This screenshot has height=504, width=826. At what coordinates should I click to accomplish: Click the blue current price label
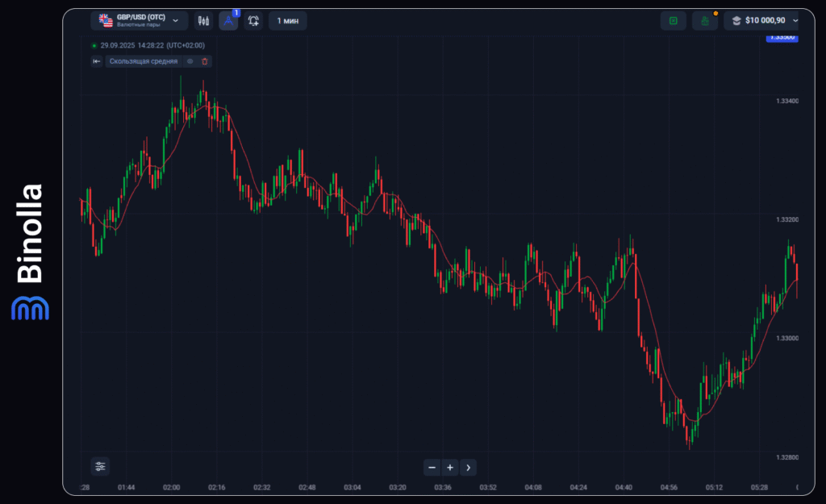(781, 37)
